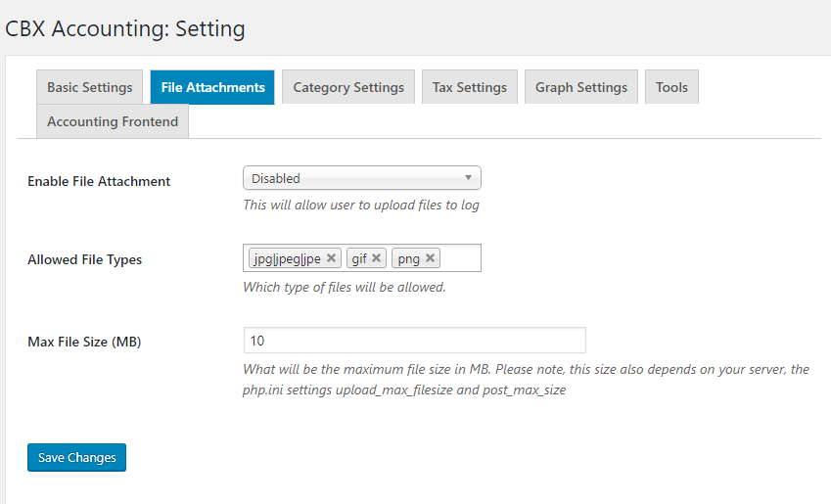This screenshot has height=504, width=831.
Task: Open the Tools tab
Action: tap(671, 87)
